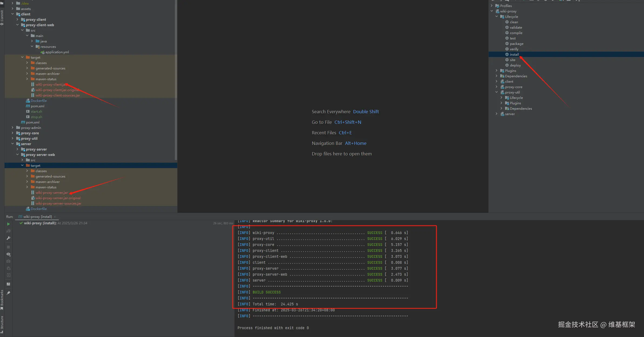Screen dimensions: 644x337
Task: Open wiki-proxy-server.jar in the target folder
Action: [52, 192]
